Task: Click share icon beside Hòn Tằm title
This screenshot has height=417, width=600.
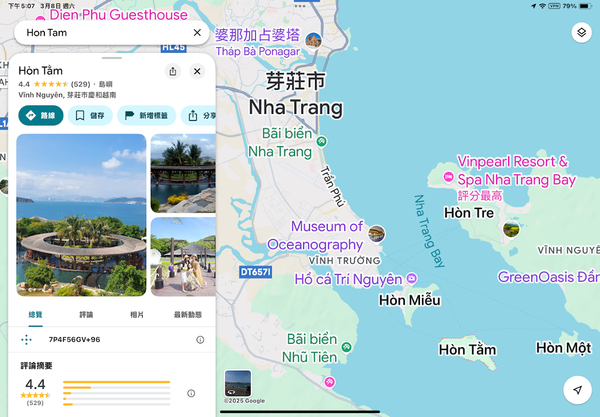Action: click(173, 72)
